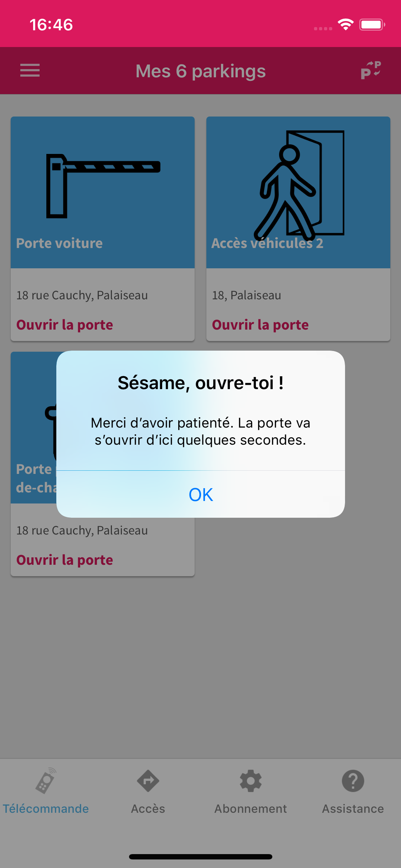Click Ouvrir la porte on the third card
401x868 pixels.
click(x=65, y=560)
